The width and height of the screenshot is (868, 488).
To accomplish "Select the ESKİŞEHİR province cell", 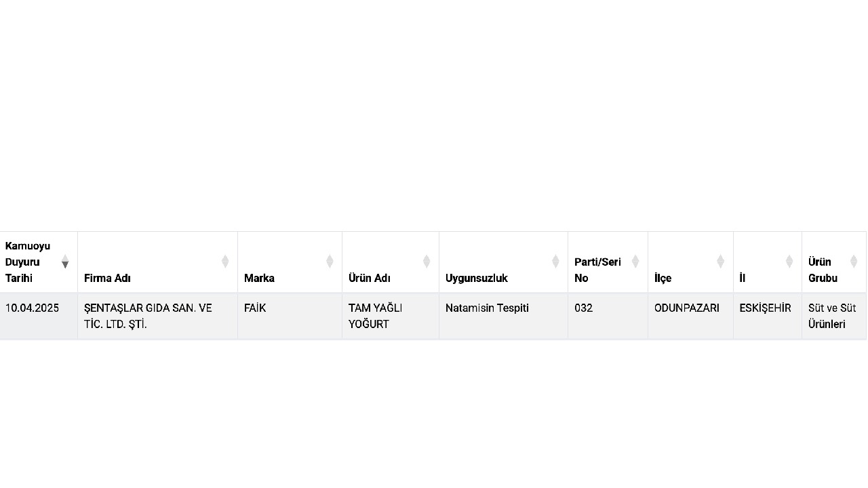I will pyautogui.click(x=765, y=308).
